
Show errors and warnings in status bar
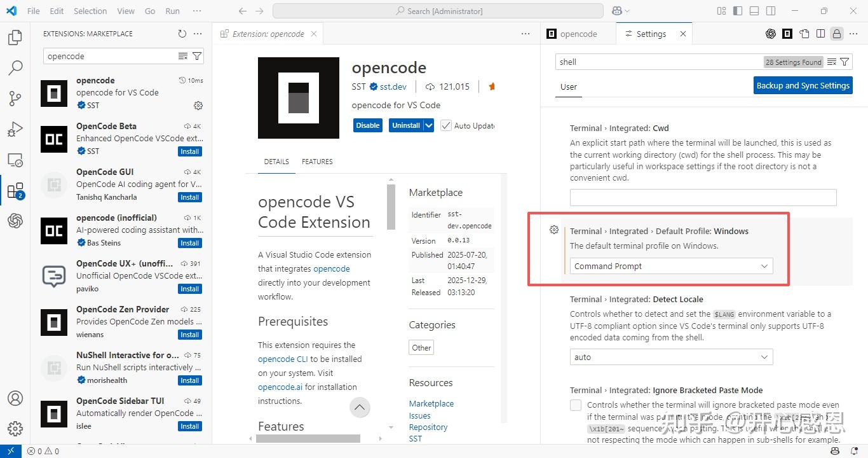click(x=43, y=451)
